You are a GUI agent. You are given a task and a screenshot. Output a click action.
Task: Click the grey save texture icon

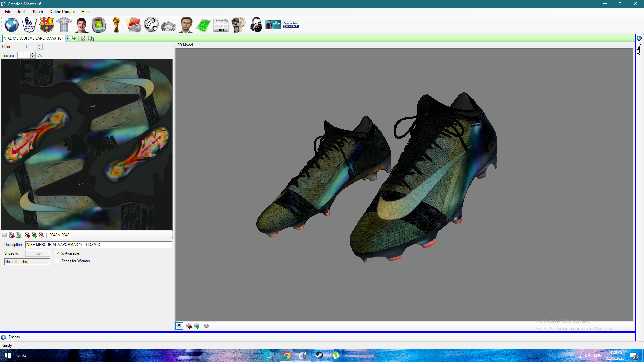5,235
